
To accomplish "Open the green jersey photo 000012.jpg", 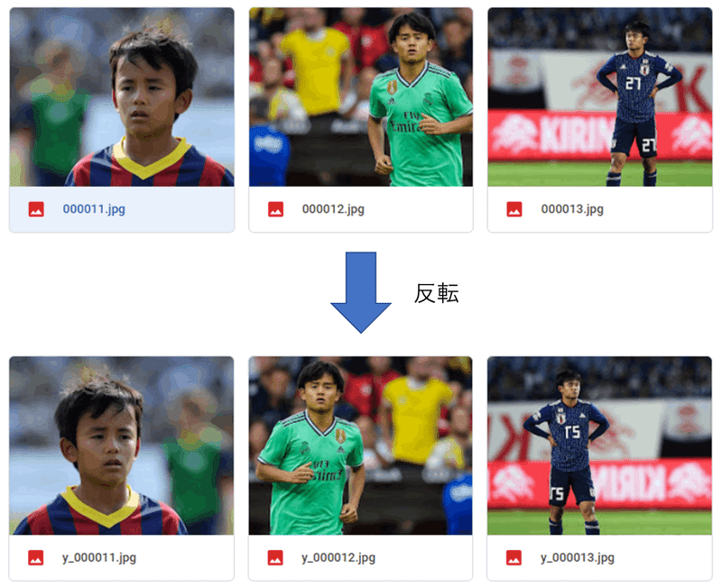I will click(361, 97).
